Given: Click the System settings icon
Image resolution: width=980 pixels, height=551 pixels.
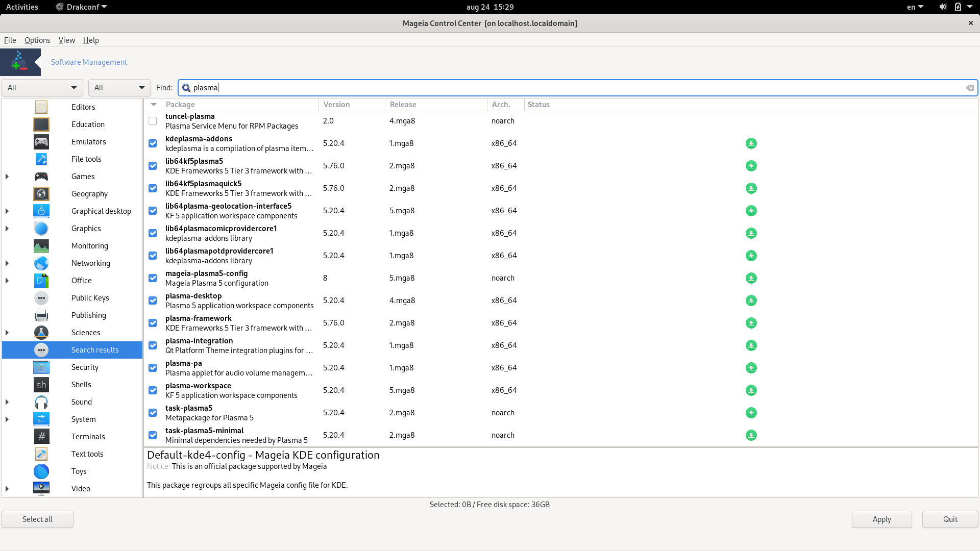Looking at the screenshot, I should pos(41,419).
